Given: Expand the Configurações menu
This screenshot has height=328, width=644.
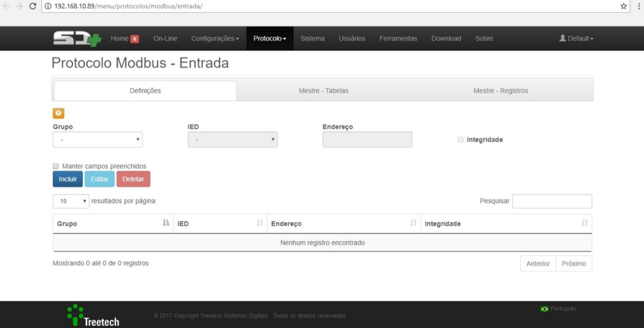Looking at the screenshot, I should tap(215, 38).
